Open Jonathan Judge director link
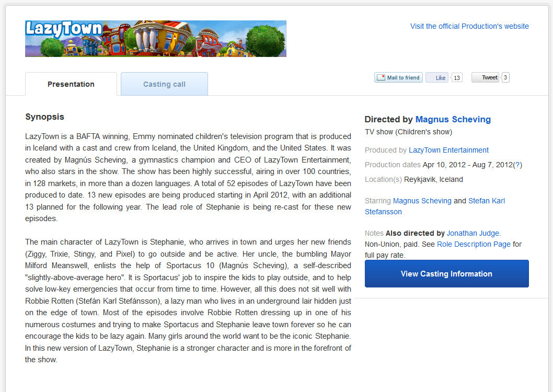The width and height of the screenshot is (553, 392). 473,233
